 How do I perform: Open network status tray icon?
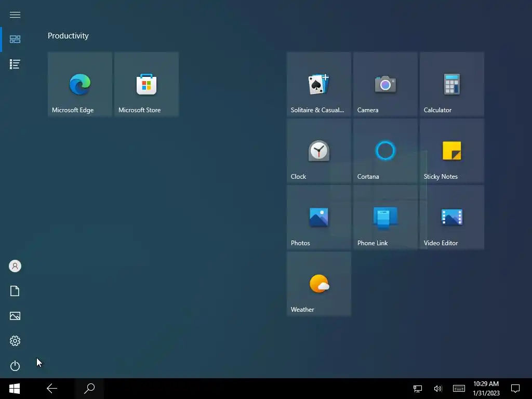pos(418,389)
